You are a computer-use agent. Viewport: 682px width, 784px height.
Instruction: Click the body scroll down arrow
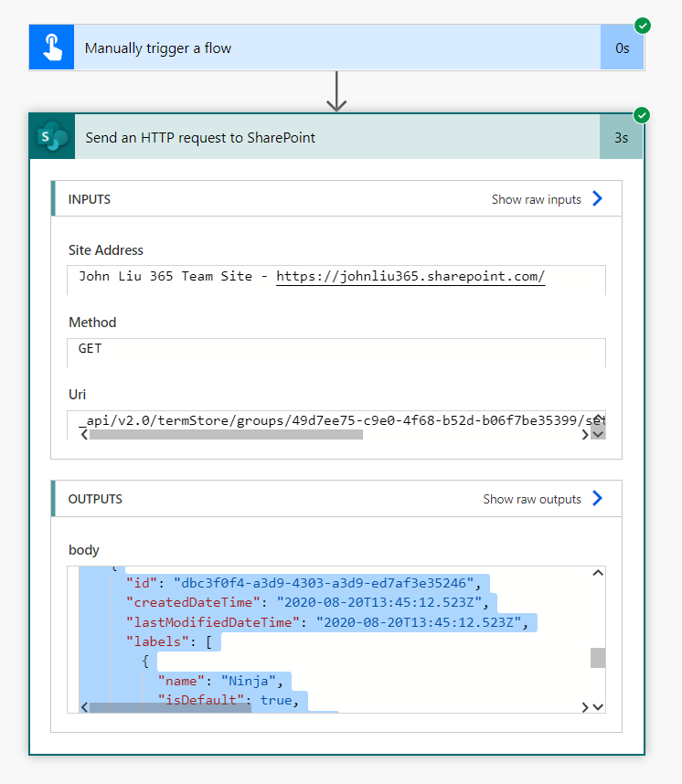598,707
